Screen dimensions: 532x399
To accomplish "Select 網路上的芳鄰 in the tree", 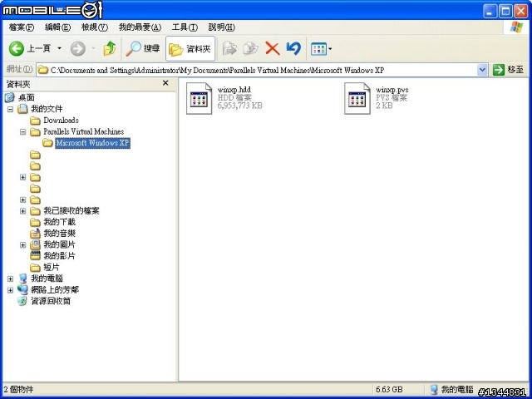I will coord(55,290).
